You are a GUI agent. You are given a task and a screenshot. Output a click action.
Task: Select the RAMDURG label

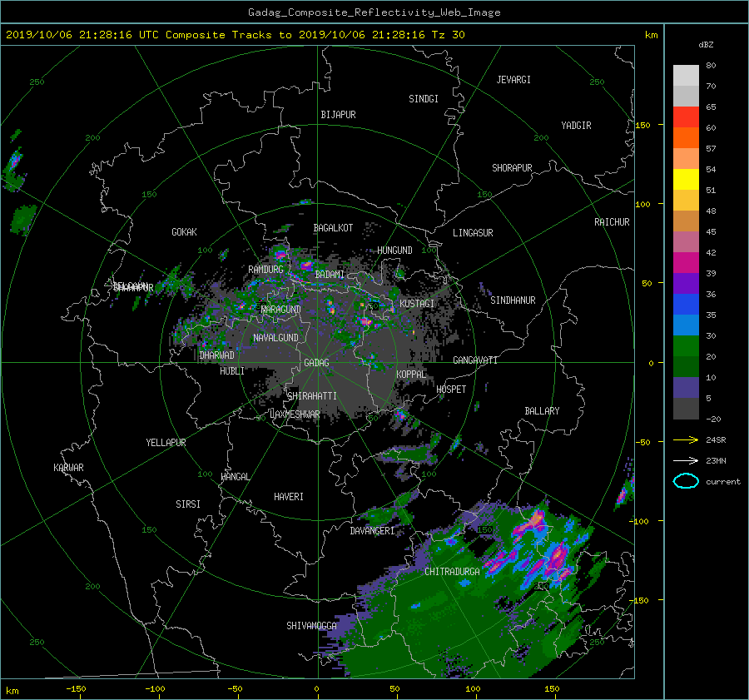265,270
